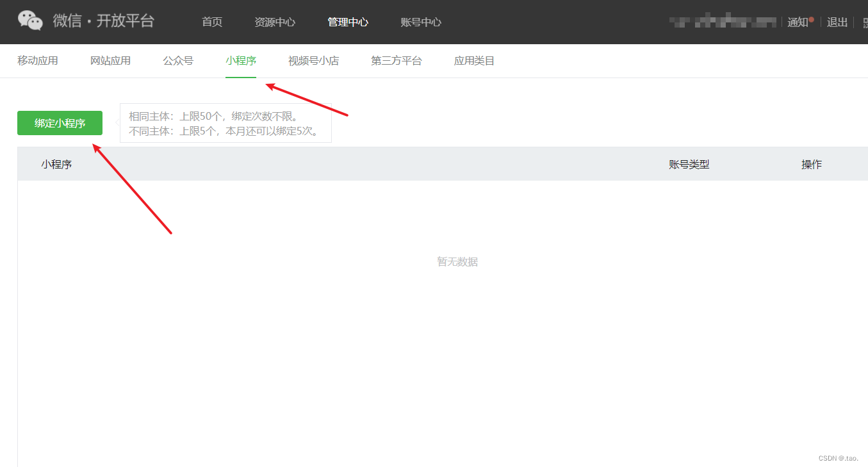Open the 通知 notifications link
This screenshot has height=467, width=868.
click(x=798, y=22)
